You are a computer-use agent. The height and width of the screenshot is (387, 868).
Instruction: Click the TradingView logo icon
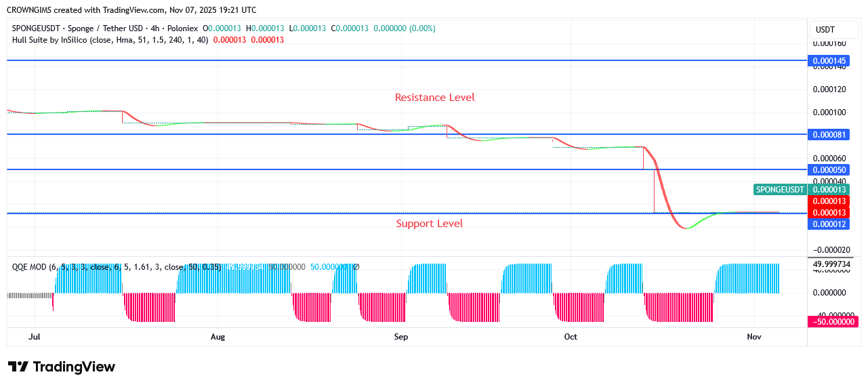pos(18,367)
